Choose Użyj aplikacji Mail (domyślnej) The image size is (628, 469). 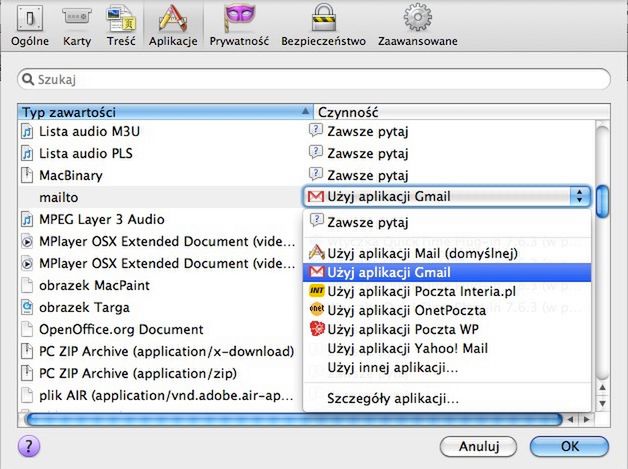tap(447, 253)
